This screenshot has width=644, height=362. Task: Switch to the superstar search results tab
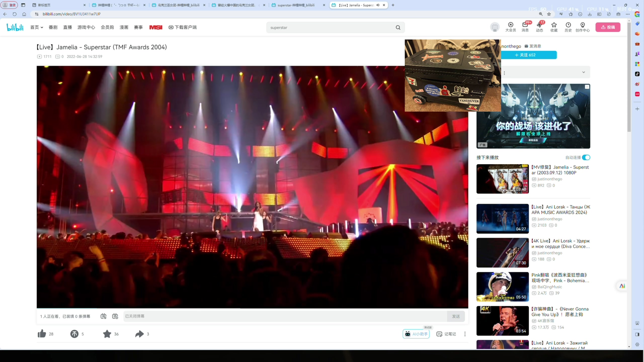pos(298,5)
